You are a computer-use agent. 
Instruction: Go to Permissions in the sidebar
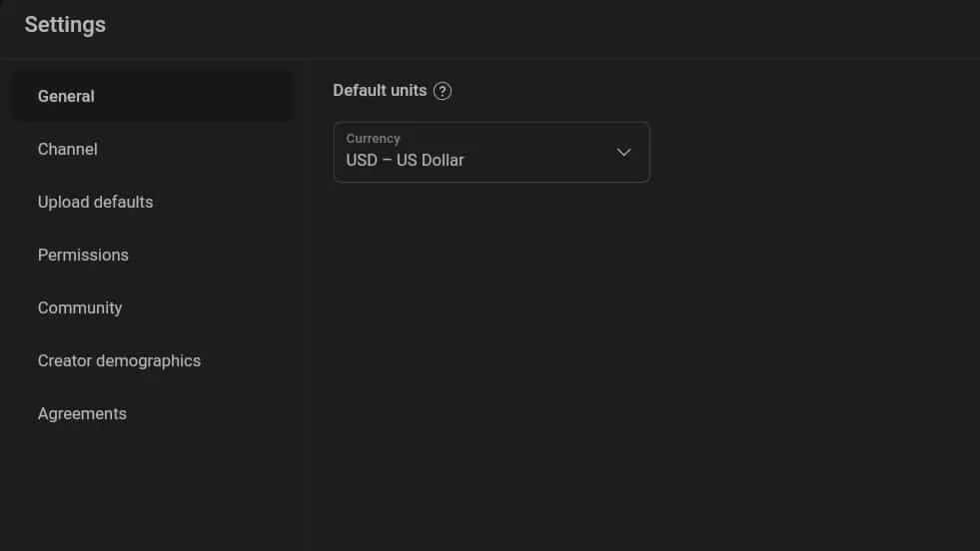153,255
